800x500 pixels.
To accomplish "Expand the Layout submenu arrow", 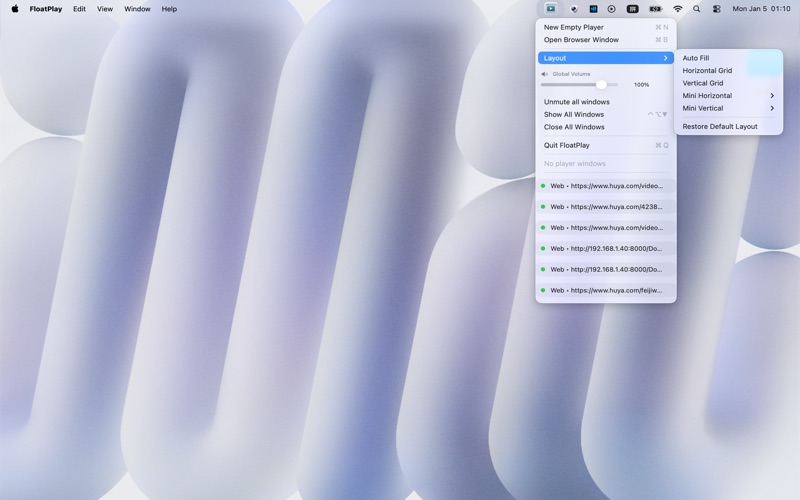I will (665, 58).
